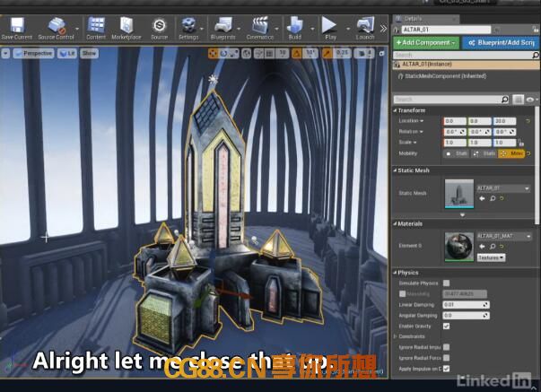Toggle surface snapping icon in viewport
This screenshot has width=541, height=392.
click(258, 54)
